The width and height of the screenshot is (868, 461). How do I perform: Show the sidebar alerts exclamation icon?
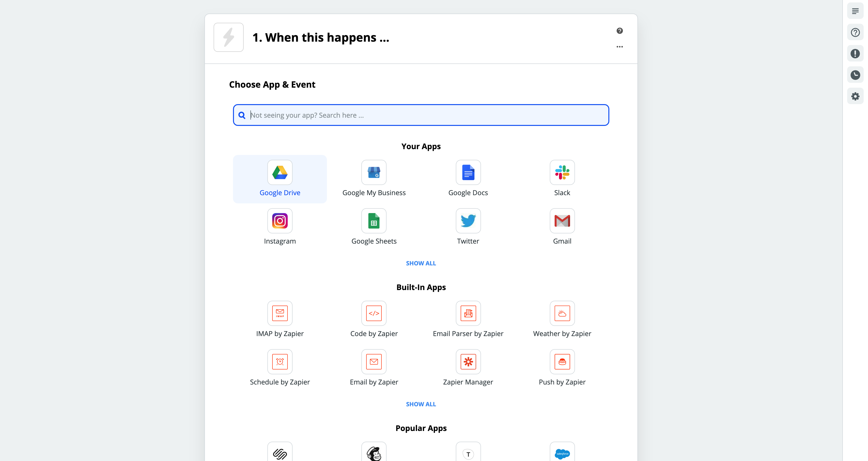coord(855,54)
